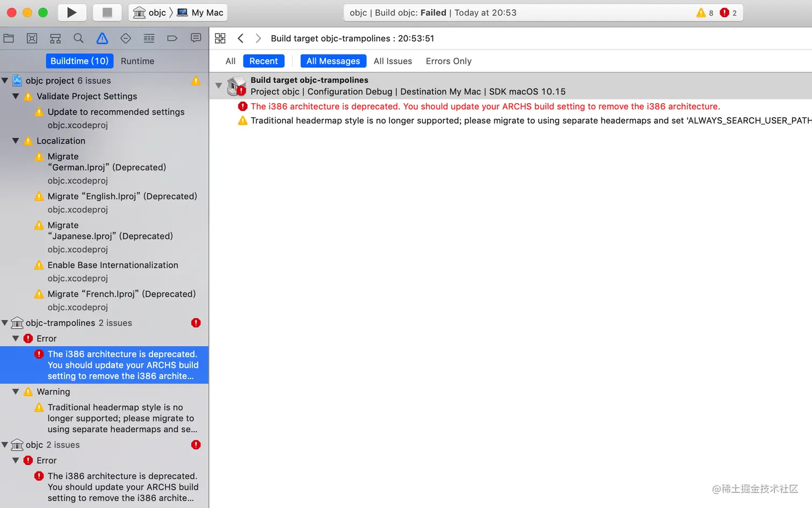The width and height of the screenshot is (812, 508).
Task: Open the Breakpoint navigator icon
Action: [x=172, y=38]
